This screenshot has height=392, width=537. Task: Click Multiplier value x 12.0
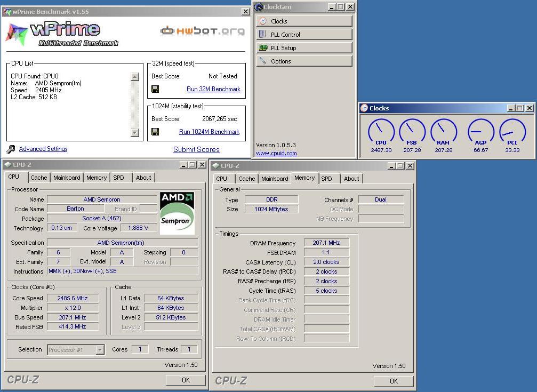[x=73, y=308]
